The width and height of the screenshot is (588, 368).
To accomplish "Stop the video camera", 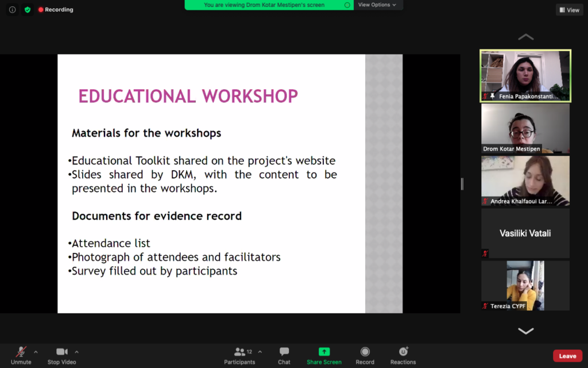I will point(62,355).
